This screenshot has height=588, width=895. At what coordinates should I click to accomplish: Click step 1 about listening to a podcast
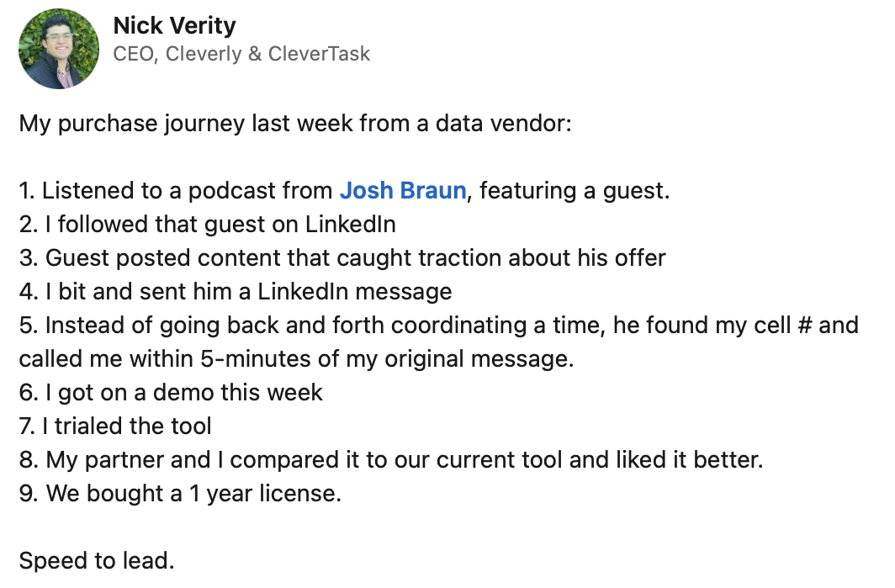[x=344, y=191]
